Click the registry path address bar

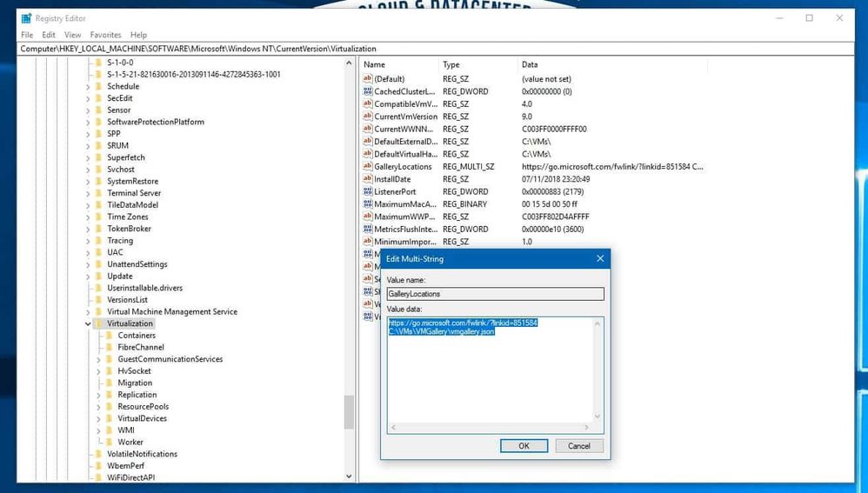pos(437,49)
